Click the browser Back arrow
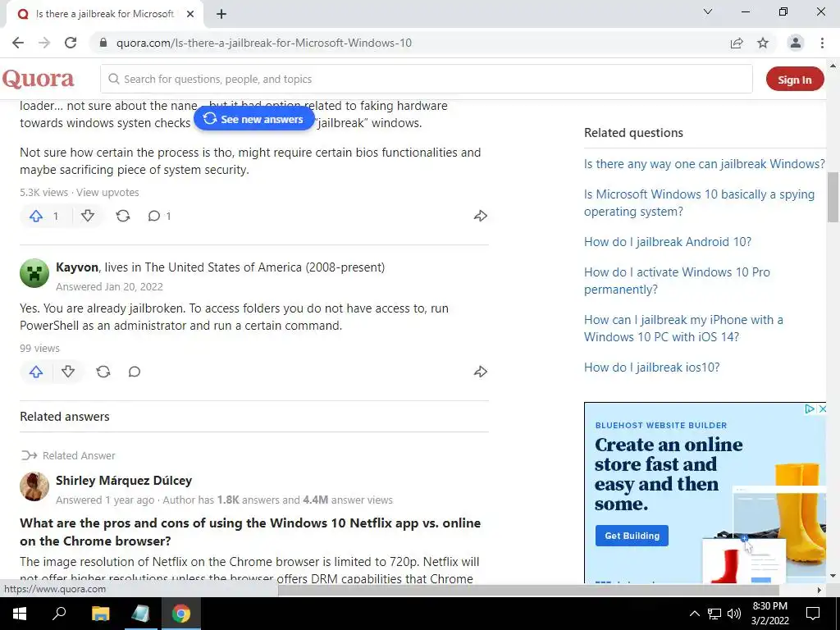 18,43
